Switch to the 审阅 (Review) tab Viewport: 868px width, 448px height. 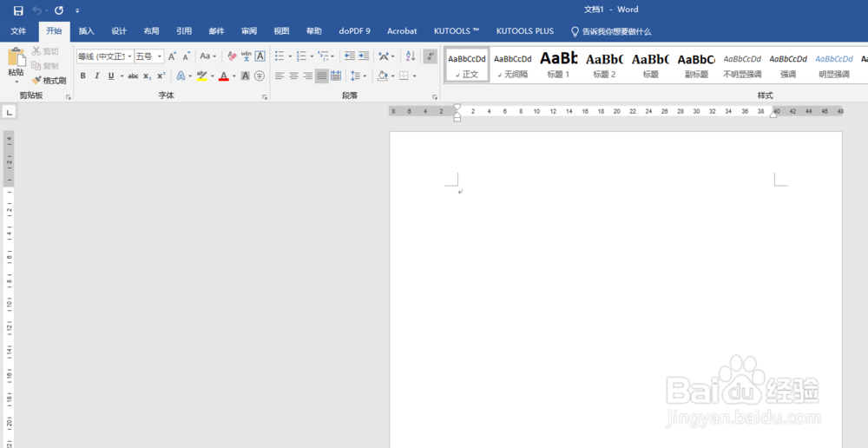(249, 31)
